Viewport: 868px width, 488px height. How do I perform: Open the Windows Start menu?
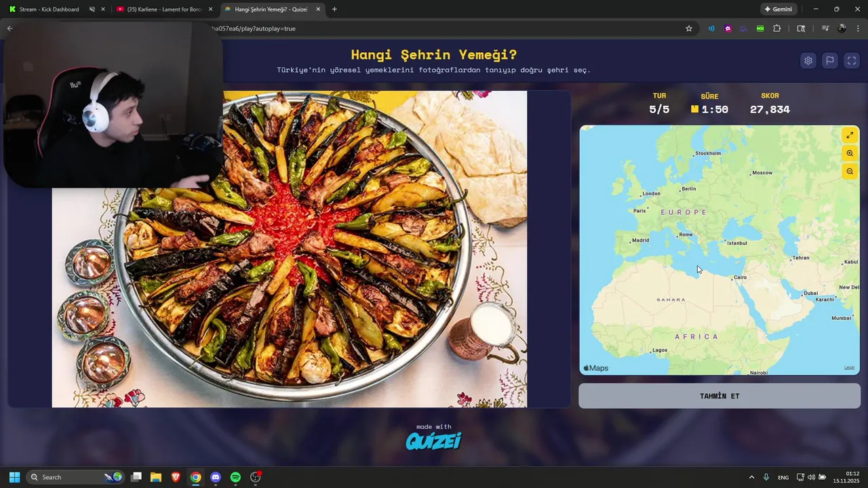click(14, 477)
